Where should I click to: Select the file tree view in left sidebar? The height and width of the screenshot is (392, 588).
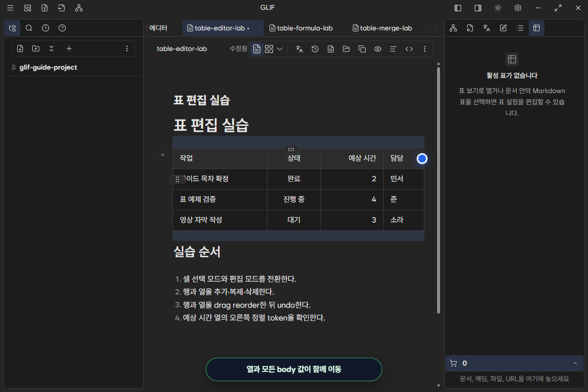pos(12,28)
